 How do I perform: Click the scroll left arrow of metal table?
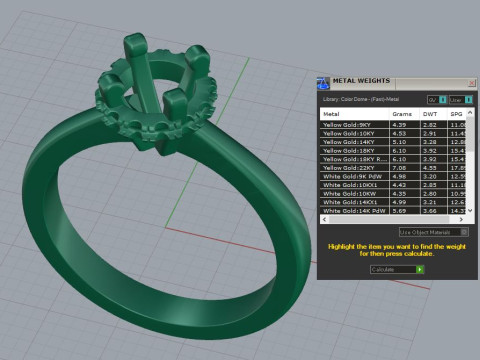coord(324,219)
